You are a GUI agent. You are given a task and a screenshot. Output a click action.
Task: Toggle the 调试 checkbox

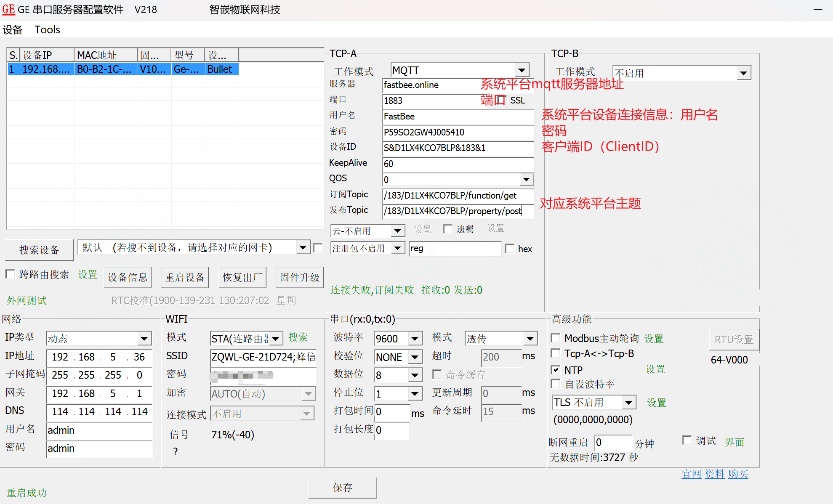pyautogui.click(x=687, y=440)
